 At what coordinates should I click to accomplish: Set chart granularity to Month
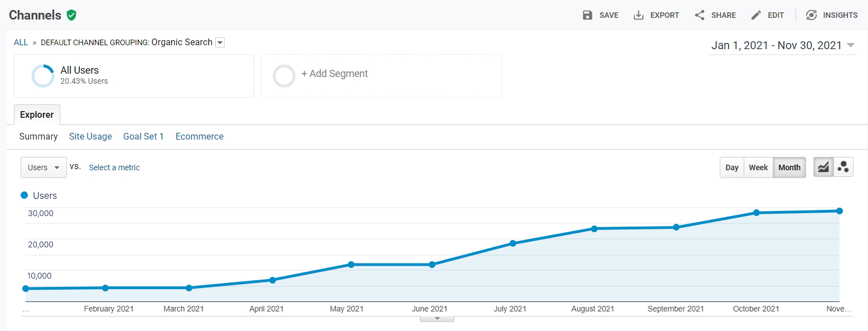789,167
